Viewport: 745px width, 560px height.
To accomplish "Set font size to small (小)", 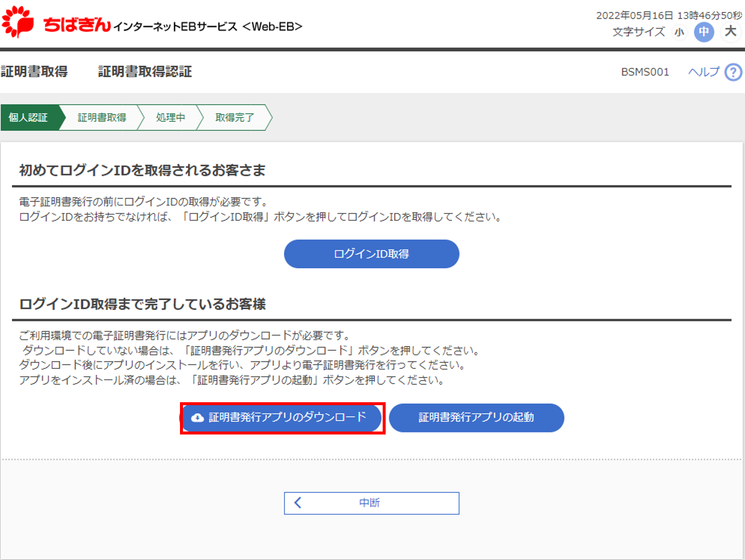I will point(679,32).
